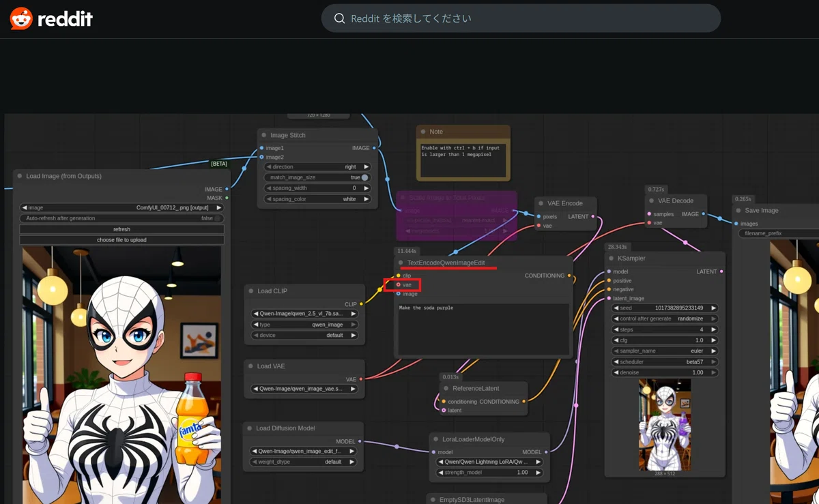Click the vae input port on TextEncodeQwenImageEdit
This screenshot has width=819, height=504.
399,284
